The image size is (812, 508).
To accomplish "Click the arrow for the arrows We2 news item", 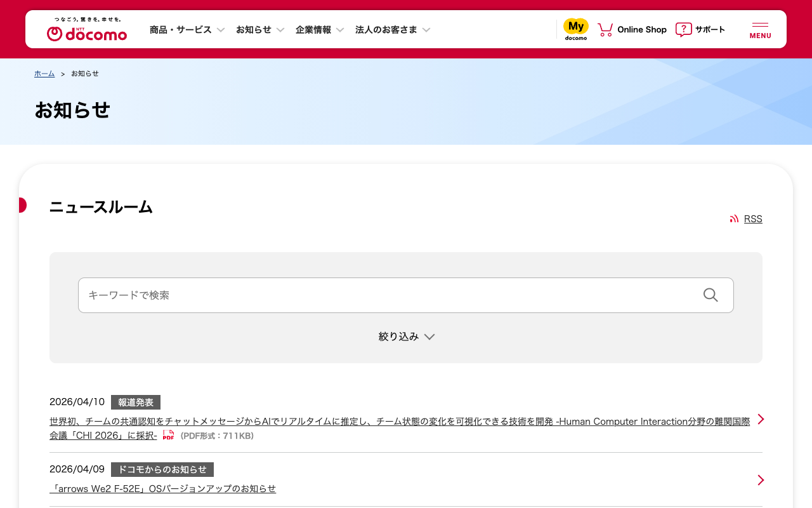I will [x=761, y=480].
